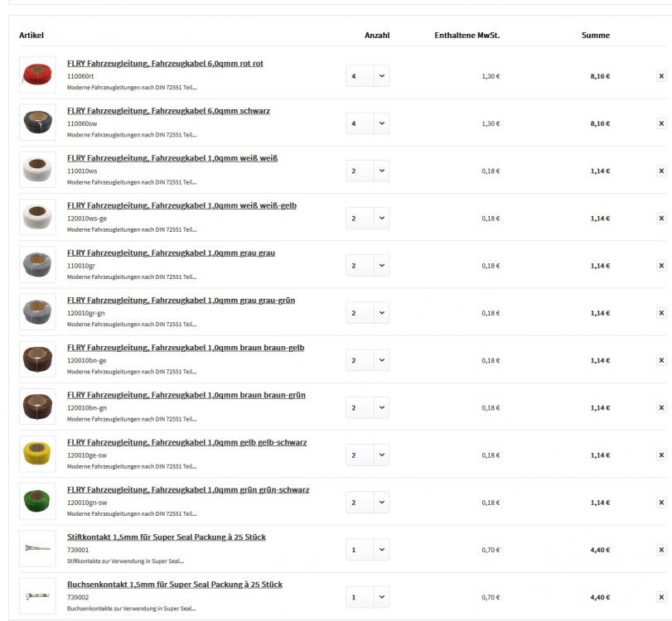Remove the schwarz 6,0qmm cable item
The width and height of the screenshot is (672, 621).
(x=661, y=123)
